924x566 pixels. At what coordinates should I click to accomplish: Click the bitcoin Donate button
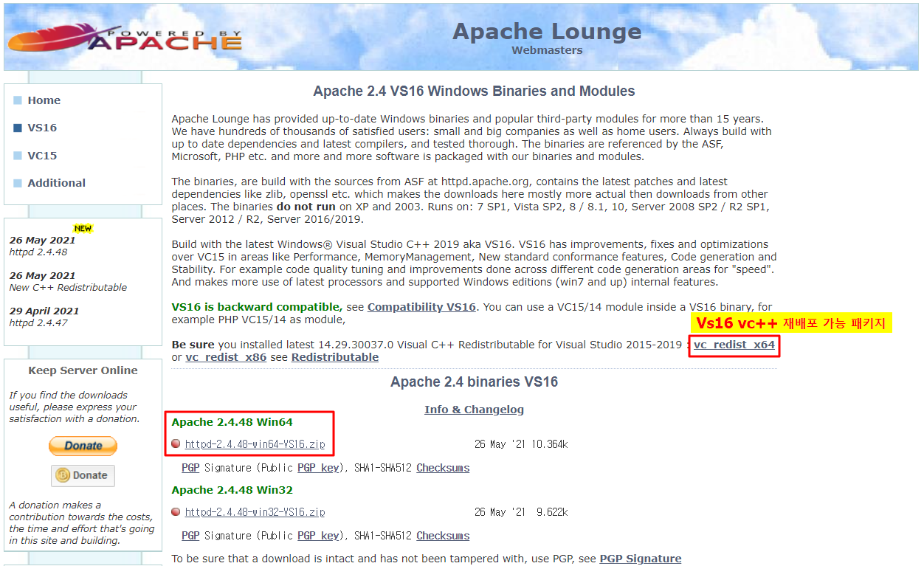(83, 475)
